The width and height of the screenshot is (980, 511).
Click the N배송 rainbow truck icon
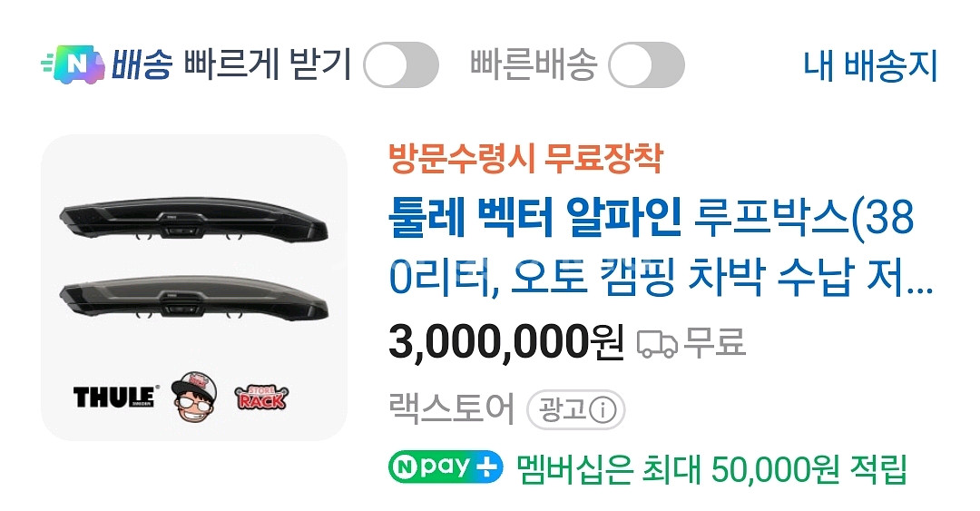pos(73,64)
